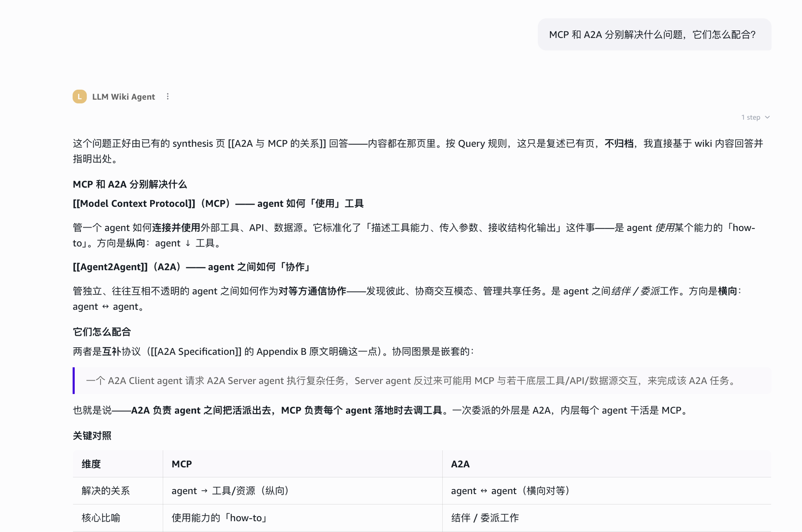Image resolution: width=802 pixels, height=532 pixels.
Task: Click the cell 'agent ↔ agent（横向对等）'
Action: (607, 491)
